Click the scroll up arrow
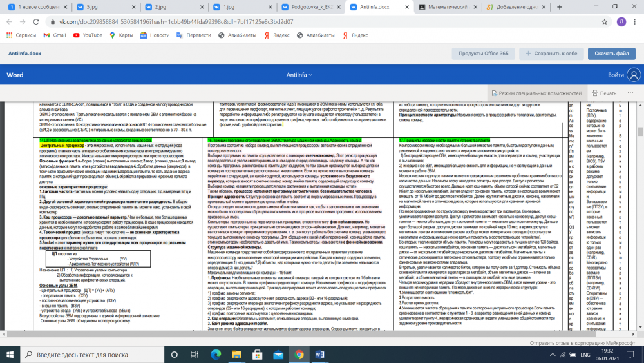This screenshot has height=363, width=644. 640,106
